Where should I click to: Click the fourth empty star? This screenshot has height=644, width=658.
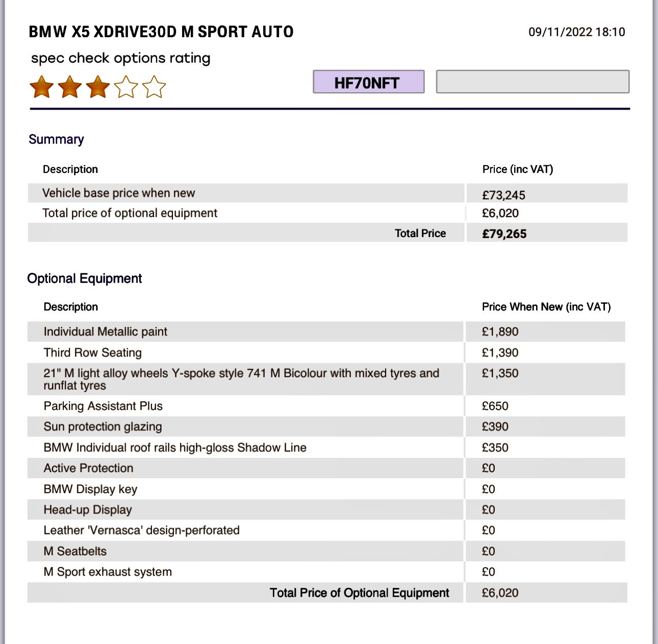126,87
